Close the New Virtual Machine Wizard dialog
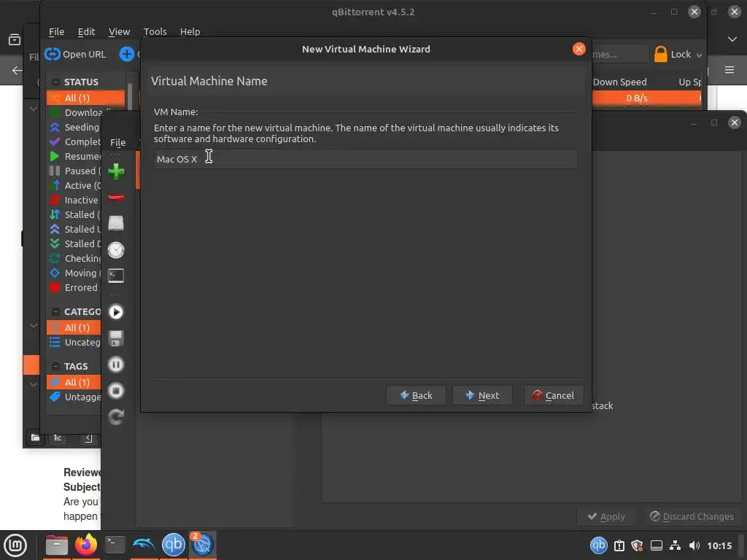Image resolution: width=747 pixels, height=560 pixels. pyautogui.click(x=578, y=49)
